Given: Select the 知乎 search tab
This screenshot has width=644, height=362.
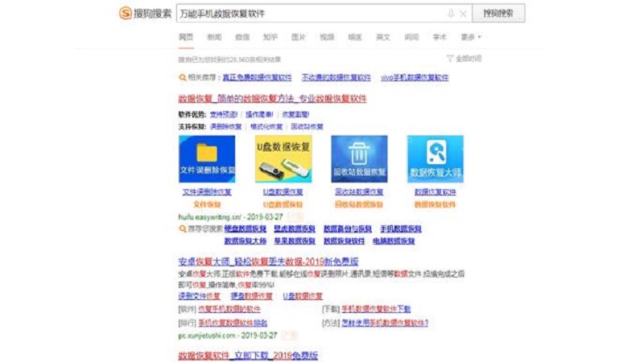Looking at the screenshot, I should click(270, 37).
